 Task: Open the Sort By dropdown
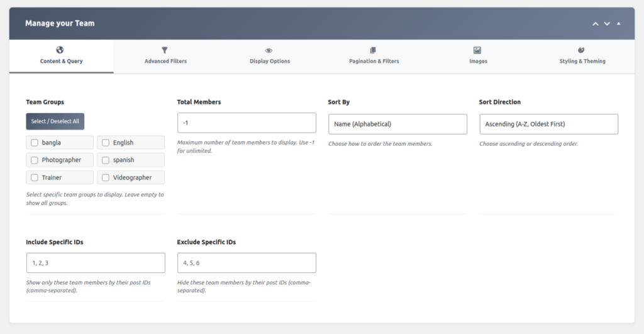click(397, 124)
